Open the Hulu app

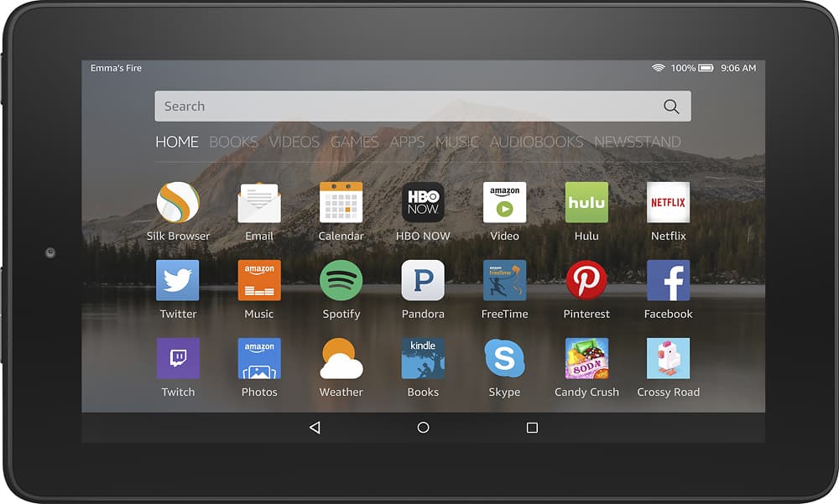(x=586, y=202)
